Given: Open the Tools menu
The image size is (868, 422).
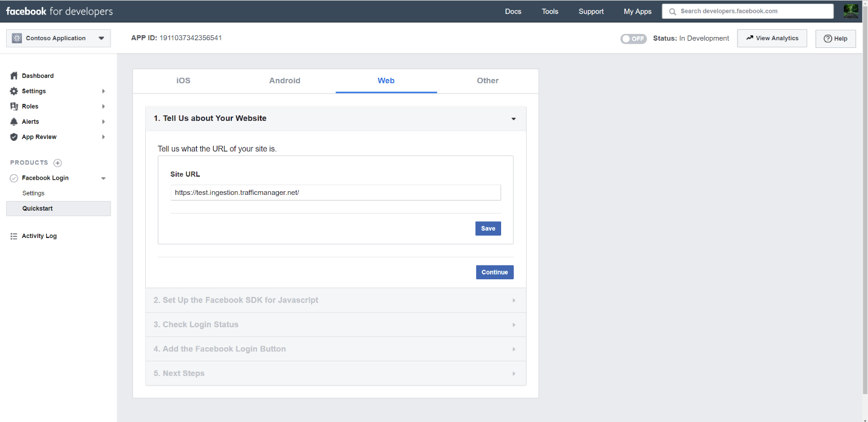Looking at the screenshot, I should point(550,12).
